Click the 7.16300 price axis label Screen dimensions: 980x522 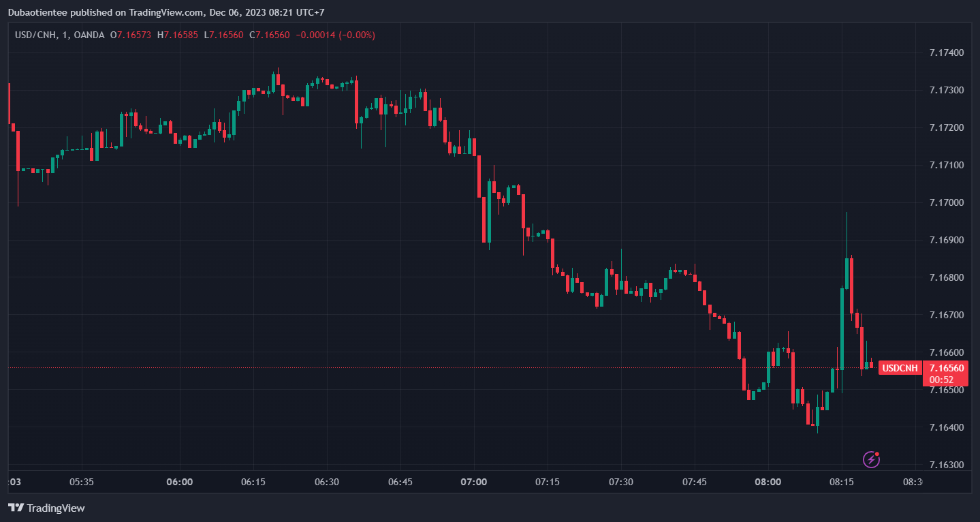click(947, 465)
